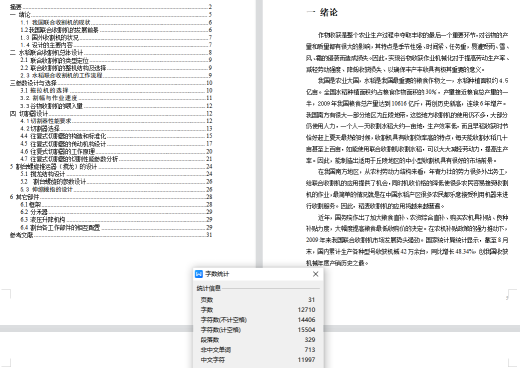
Task: Open contents entry 2.3 水稻联合收割机的工作流程
Action: [116, 75]
